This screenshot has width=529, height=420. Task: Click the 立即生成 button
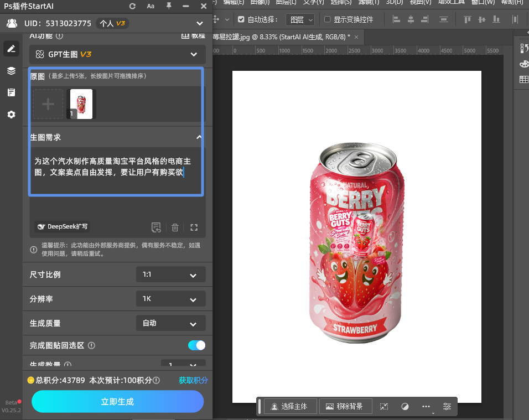point(117,401)
